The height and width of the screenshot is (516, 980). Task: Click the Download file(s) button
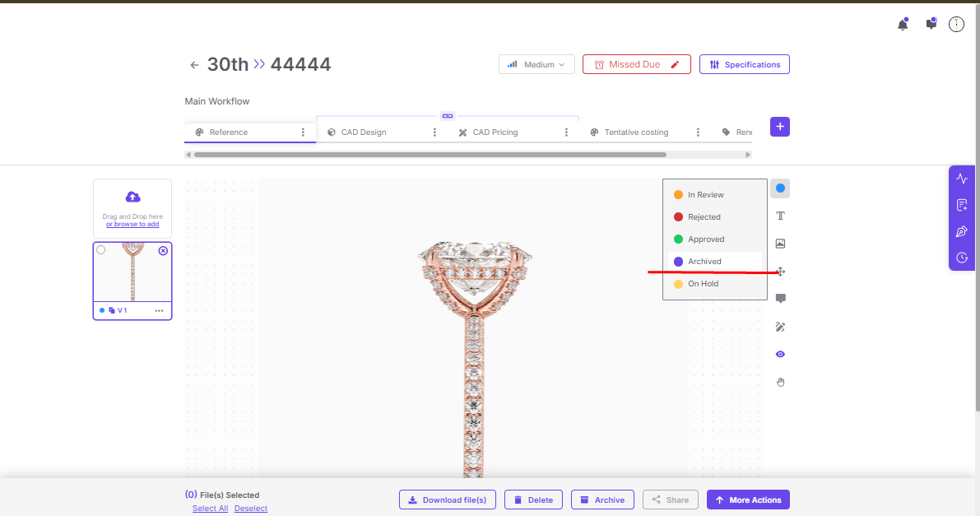pyautogui.click(x=447, y=500)
